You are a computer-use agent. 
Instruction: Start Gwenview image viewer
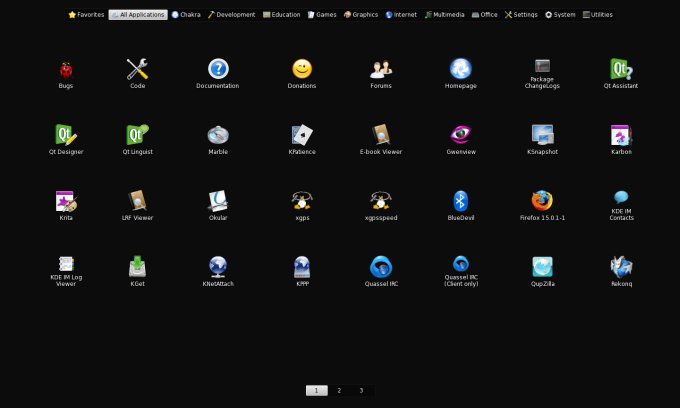pos(460,135)
